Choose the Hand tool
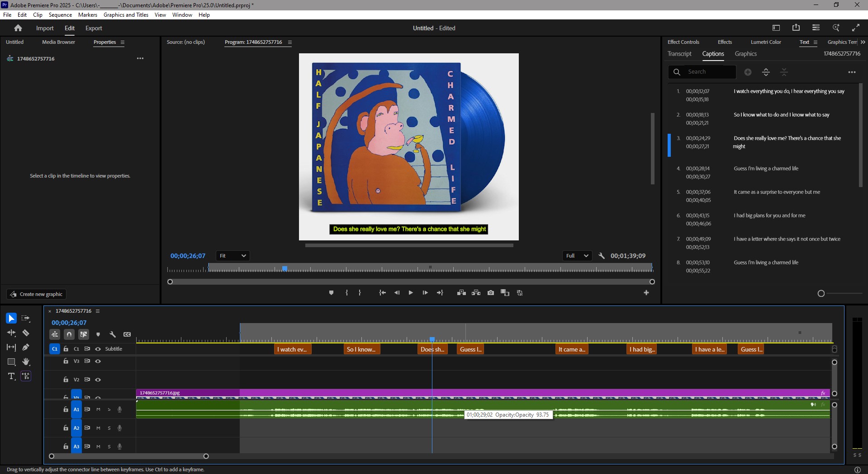This screenshot has width=868, height=474. tap(26, 362)
